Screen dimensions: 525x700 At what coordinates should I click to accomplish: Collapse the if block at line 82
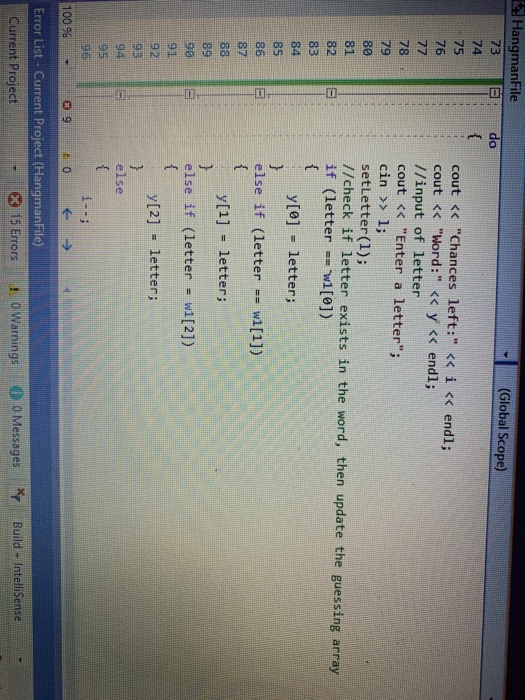coord(330,93)
